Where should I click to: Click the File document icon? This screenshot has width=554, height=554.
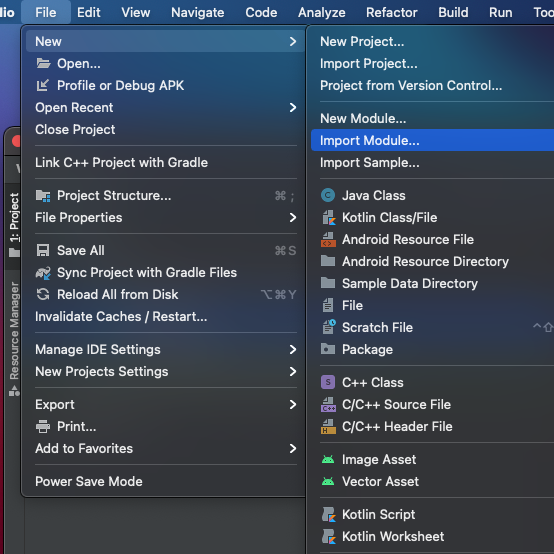point(328,305)
